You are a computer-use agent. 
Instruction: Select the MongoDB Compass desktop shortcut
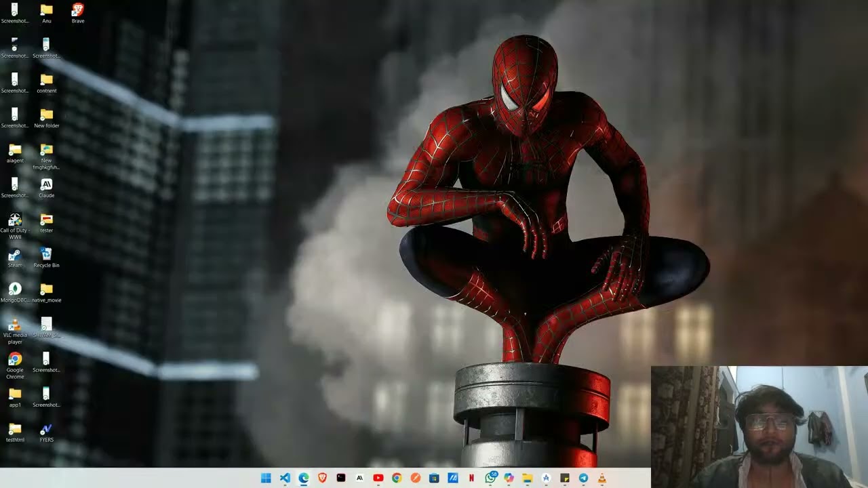(x=15, y=292)
